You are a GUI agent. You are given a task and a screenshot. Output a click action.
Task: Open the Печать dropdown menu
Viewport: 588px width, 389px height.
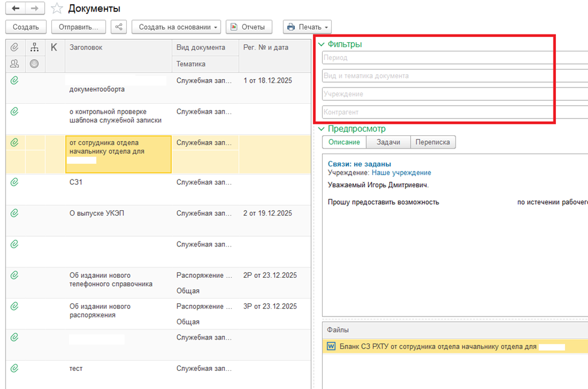[x=308, y=27]
